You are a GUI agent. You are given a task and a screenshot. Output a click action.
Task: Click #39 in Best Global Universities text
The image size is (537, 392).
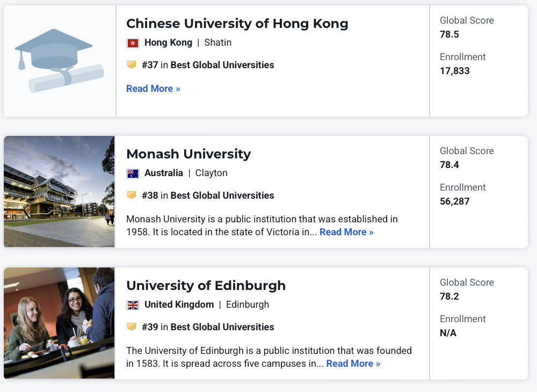tap(208, 327)
